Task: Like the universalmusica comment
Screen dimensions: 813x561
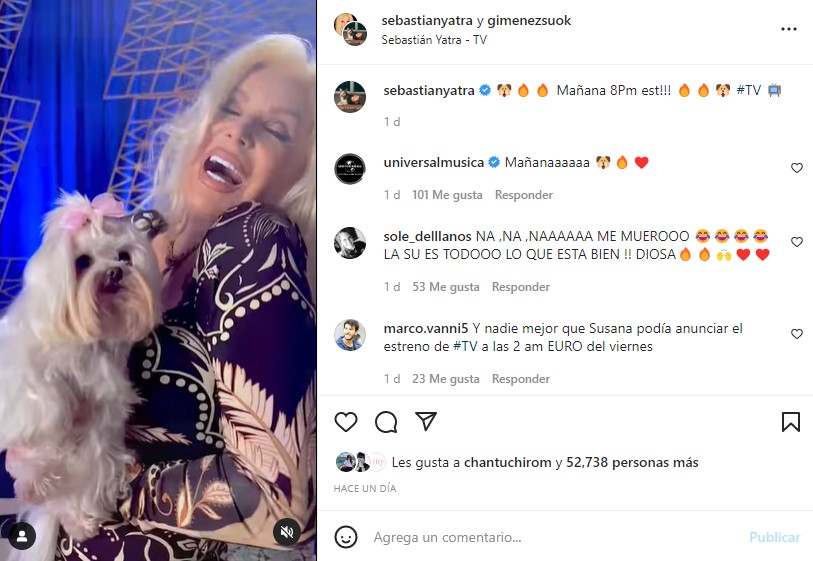Action: click(797, 168)
